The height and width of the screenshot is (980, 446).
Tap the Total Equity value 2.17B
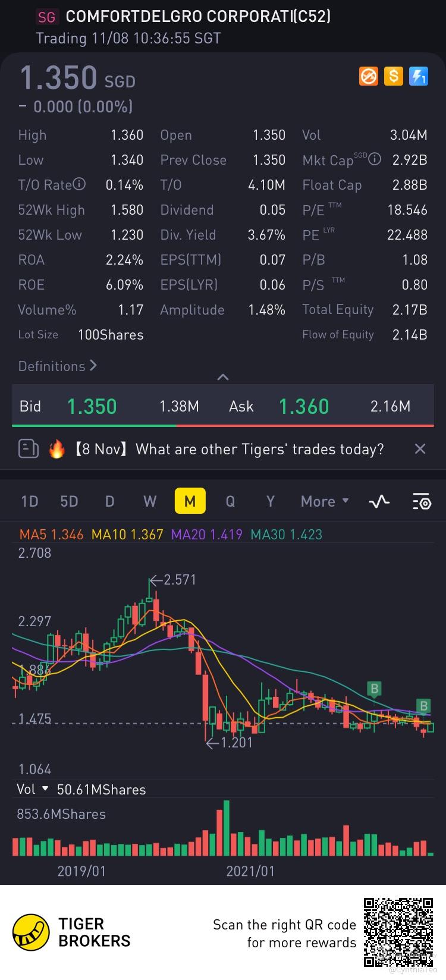click(x=410, y=310)
